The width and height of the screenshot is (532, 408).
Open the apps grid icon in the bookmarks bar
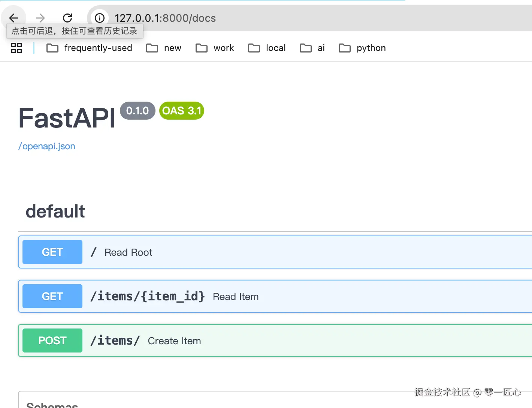[x=16, y=48]
